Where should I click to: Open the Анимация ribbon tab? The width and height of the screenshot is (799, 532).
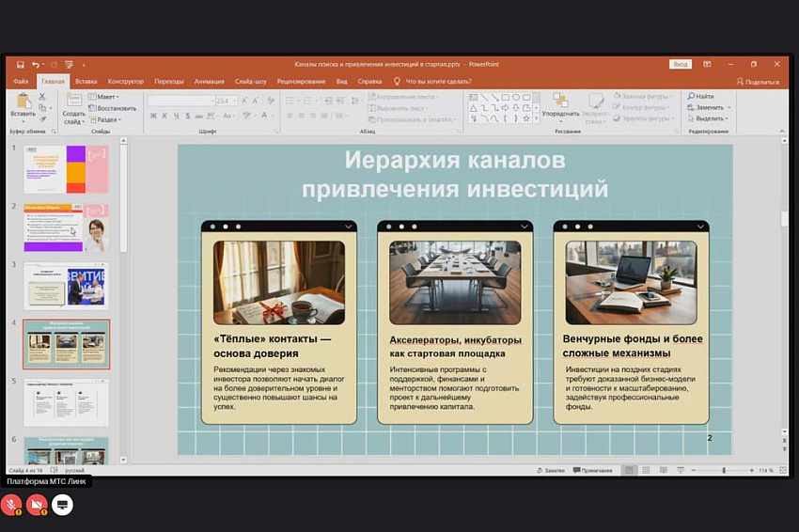coord(210,82)
